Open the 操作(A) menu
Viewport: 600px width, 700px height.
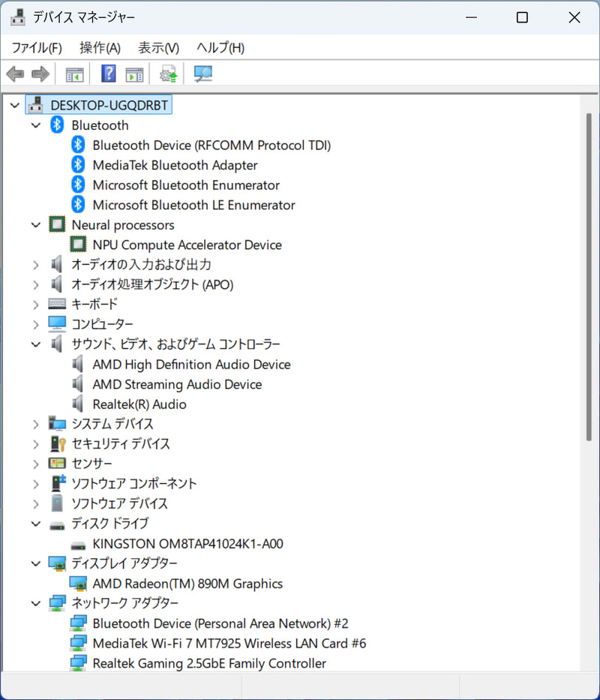pyautogui.click(x=100, y=47)
